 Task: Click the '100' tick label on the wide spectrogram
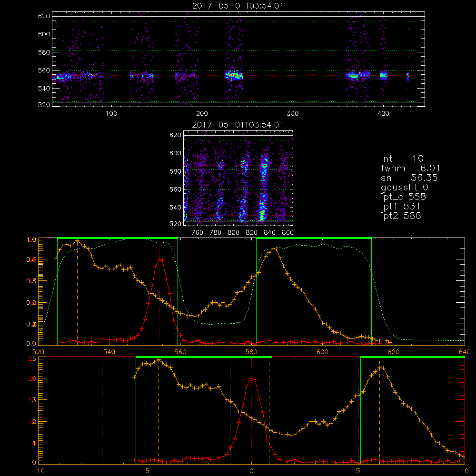[x=111, y=114]
